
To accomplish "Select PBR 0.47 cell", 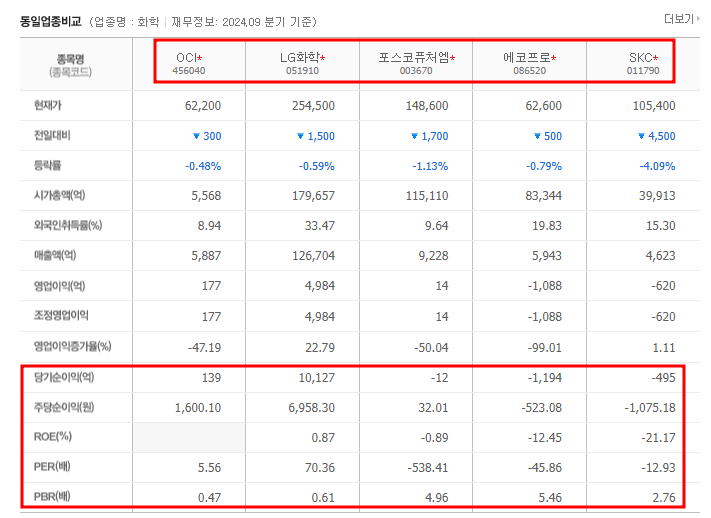I will 209,497.
